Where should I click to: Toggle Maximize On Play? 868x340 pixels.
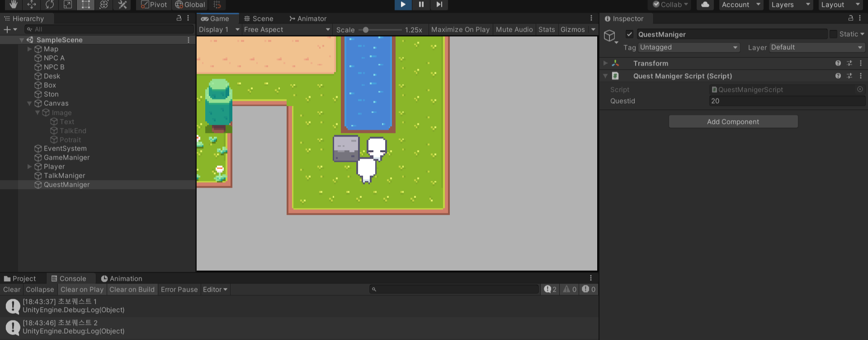pyautogui.click(x=460, y=29)
